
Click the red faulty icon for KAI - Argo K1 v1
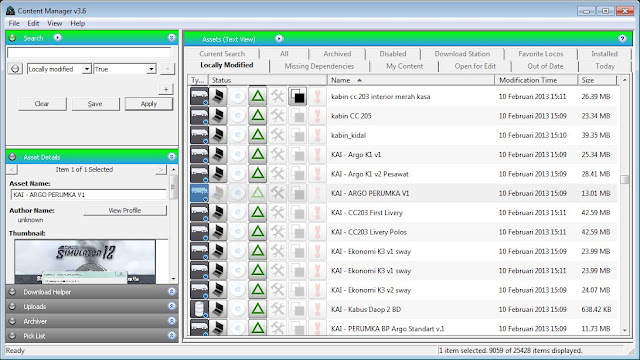pos(317,155)
